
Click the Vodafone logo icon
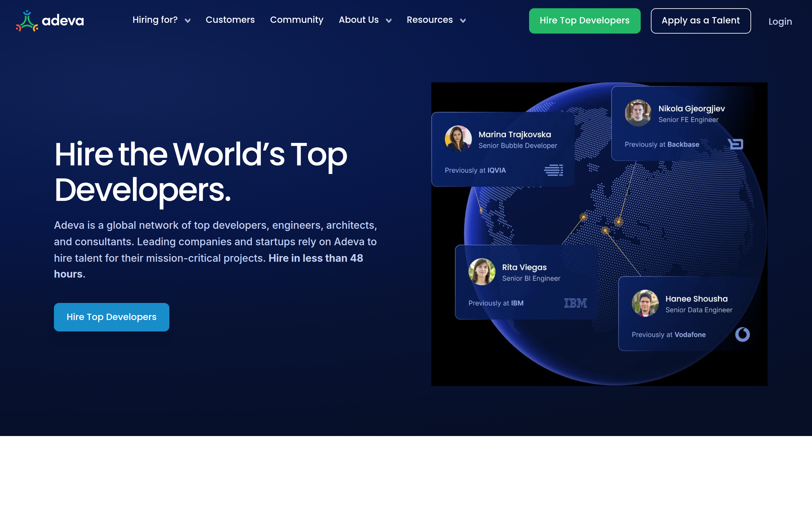click(742, 334)
